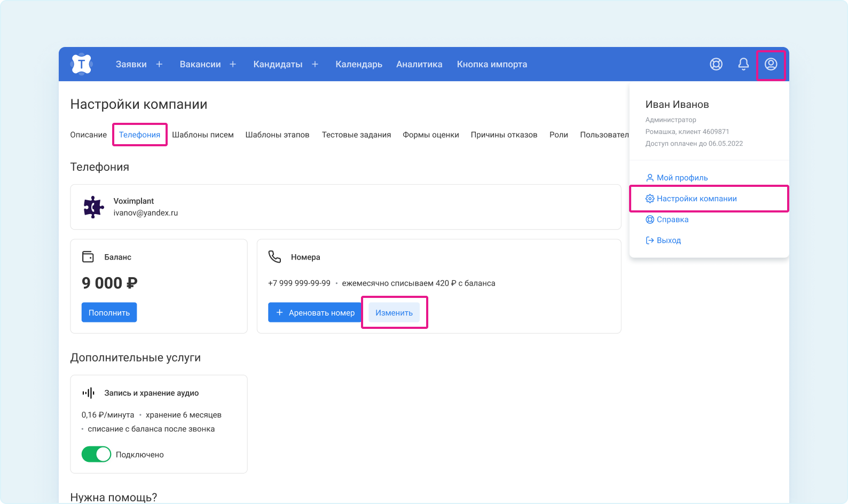Click the Запись и хранение аудио heading
The height and width of the screenshot is (504, 848).
pyautogui.click(x=152, y=393)
